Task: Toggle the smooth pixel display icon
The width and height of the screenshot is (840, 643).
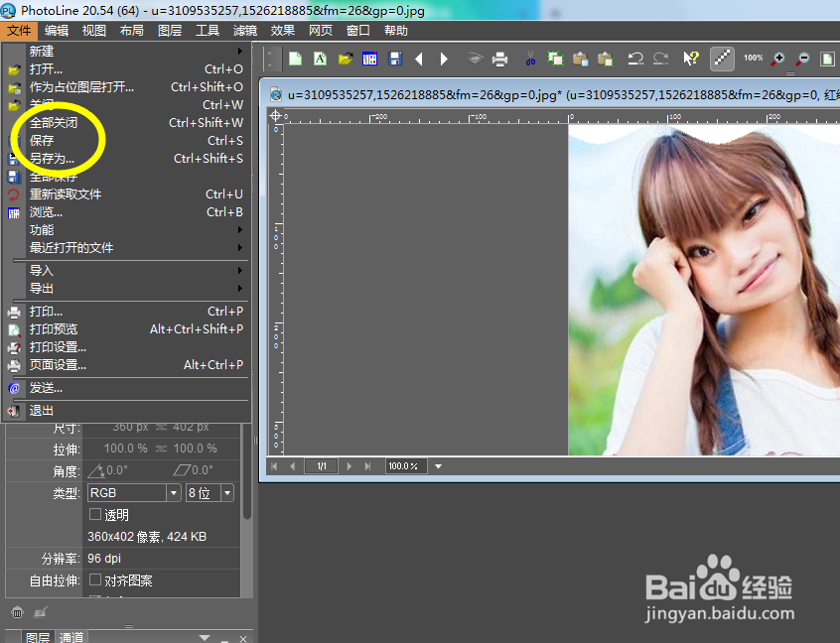Action: pos(722,59)
